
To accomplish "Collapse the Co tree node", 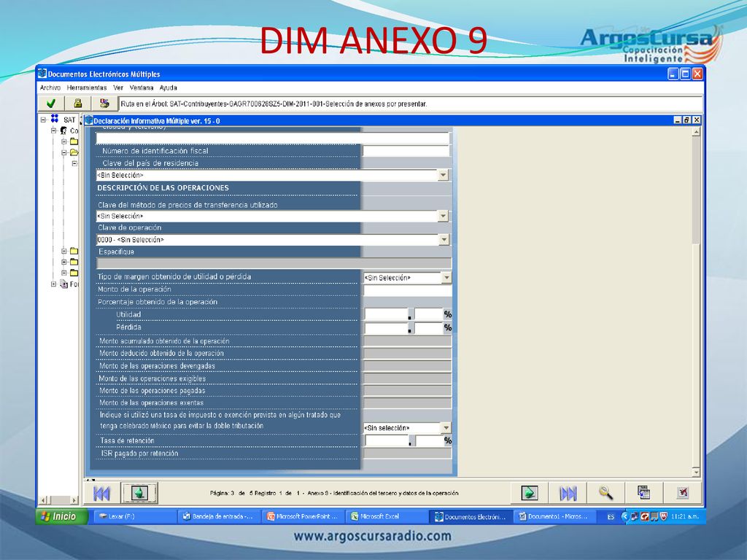I will (54, 131).
